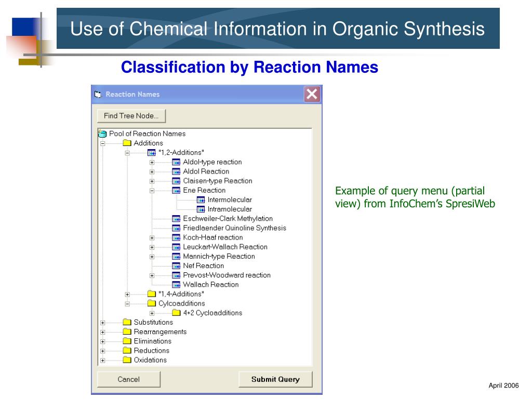Collapse the "1,2-Additions" branch

pos(127,153)
